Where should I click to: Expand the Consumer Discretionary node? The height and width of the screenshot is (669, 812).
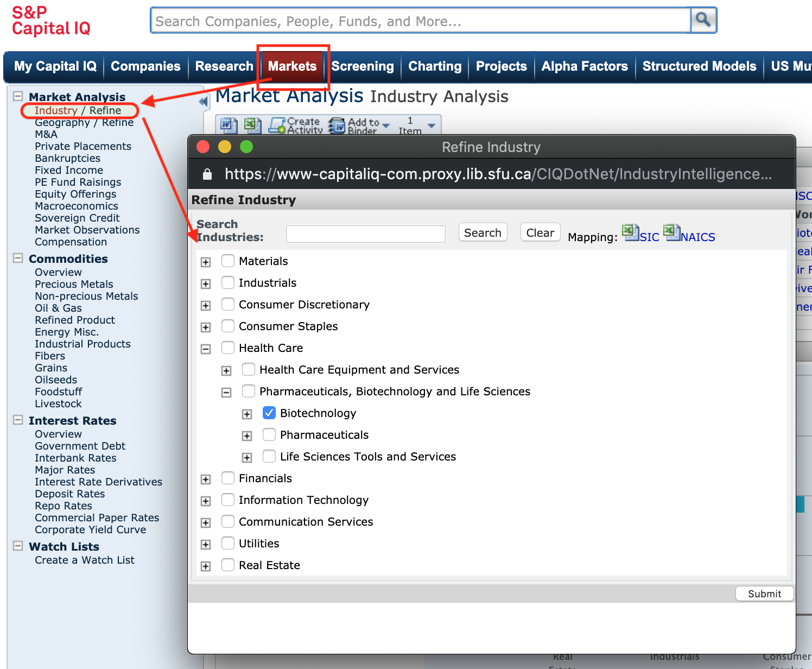206,306
